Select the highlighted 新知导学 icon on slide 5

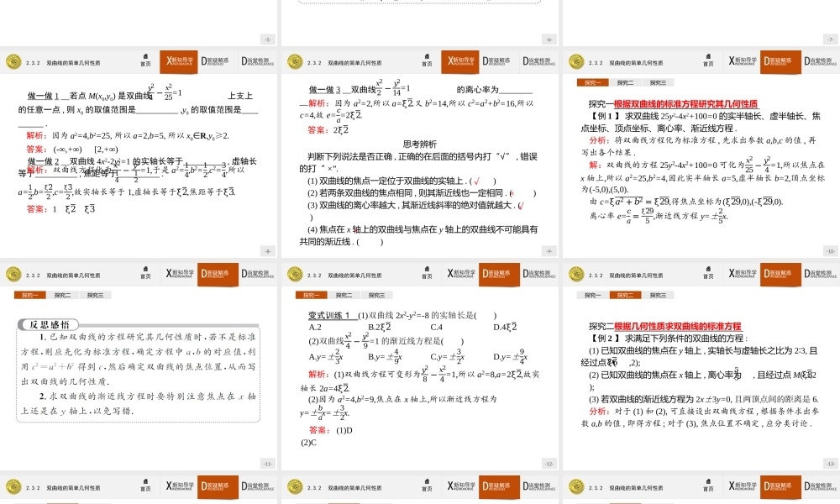179,61
